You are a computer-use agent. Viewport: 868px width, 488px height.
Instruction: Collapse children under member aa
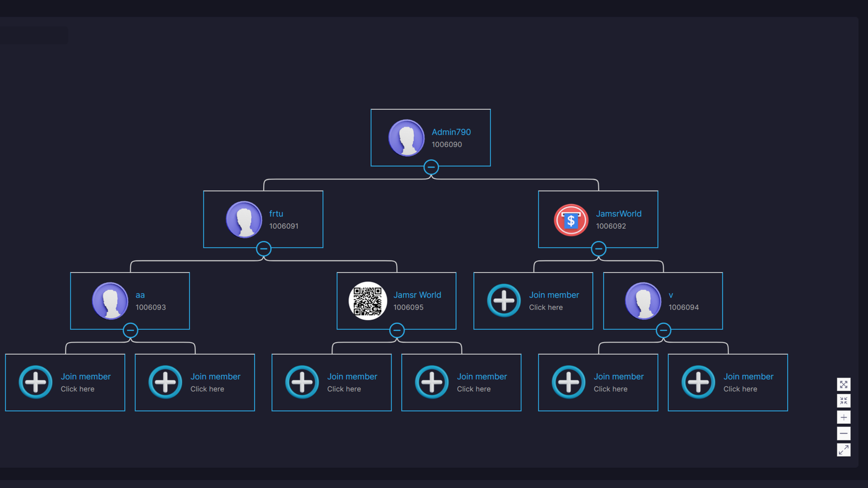tap(130, 330)
